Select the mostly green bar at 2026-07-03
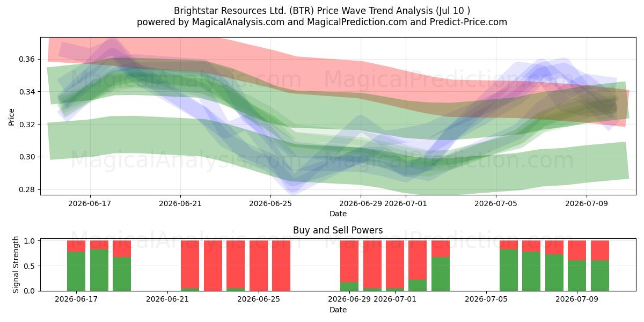Viewport: 644px width, 322px height. 441,266
